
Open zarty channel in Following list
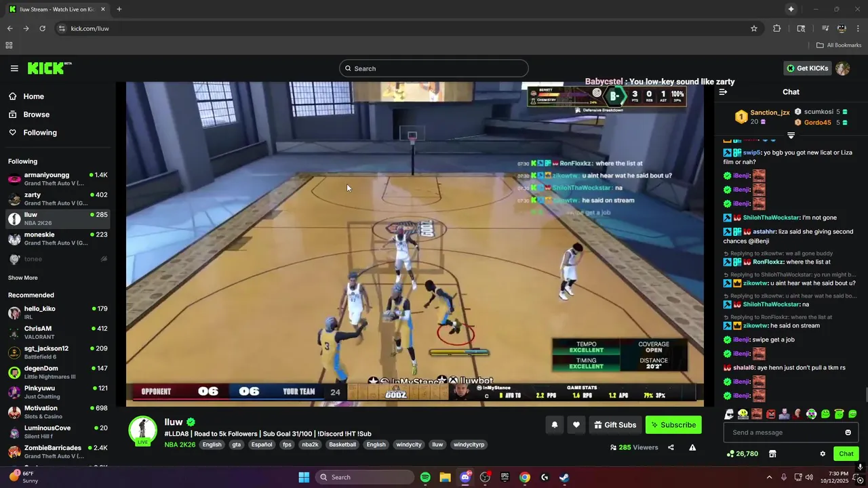pos(58,199)
